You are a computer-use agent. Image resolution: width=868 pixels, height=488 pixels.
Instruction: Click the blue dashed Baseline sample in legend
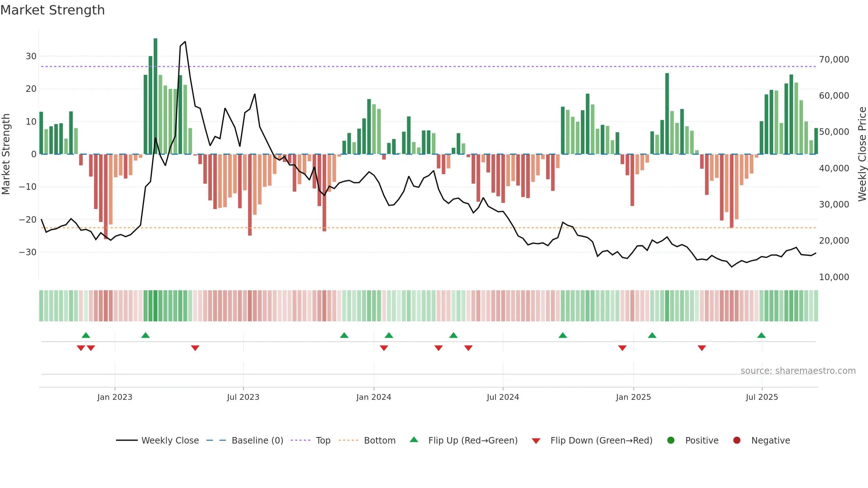tap(216, 440)
